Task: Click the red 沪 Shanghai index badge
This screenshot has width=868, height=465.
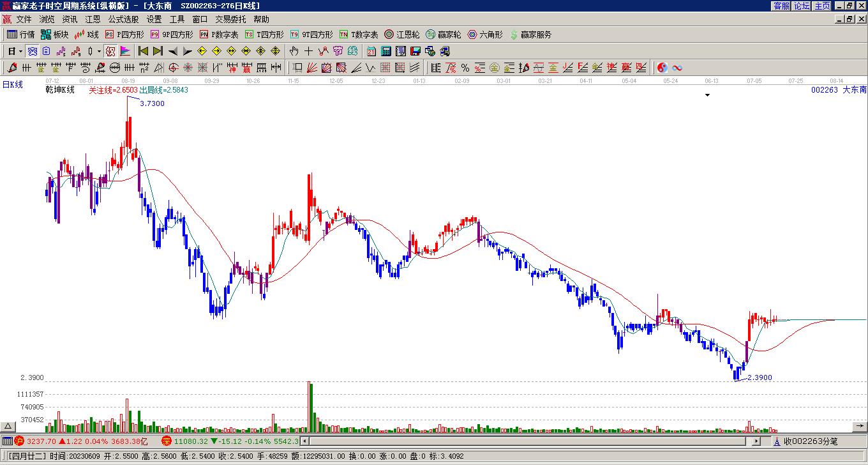Action: [x=19, y=441]
